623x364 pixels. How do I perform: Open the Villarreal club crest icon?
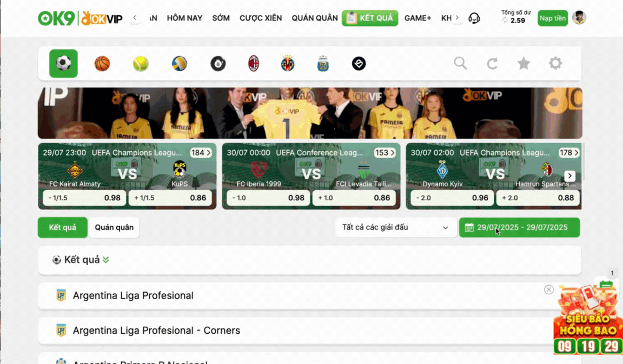[x=288, y=64]
